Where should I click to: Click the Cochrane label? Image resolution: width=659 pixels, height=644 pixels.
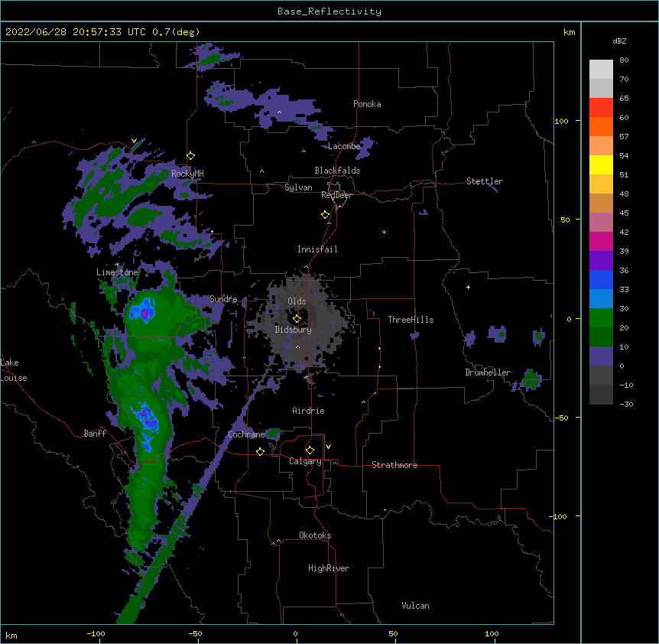(x=246, y=434)
